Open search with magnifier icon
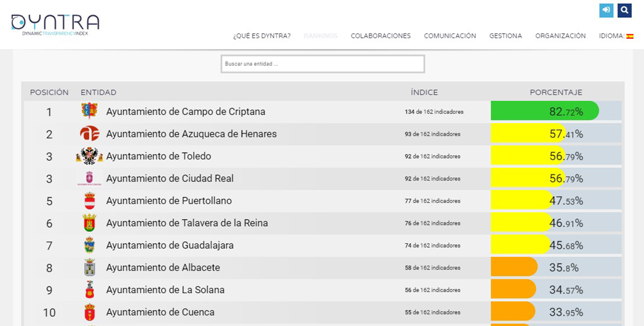The height and width of the screenshot is (326, 644). (x=624, y=10)
